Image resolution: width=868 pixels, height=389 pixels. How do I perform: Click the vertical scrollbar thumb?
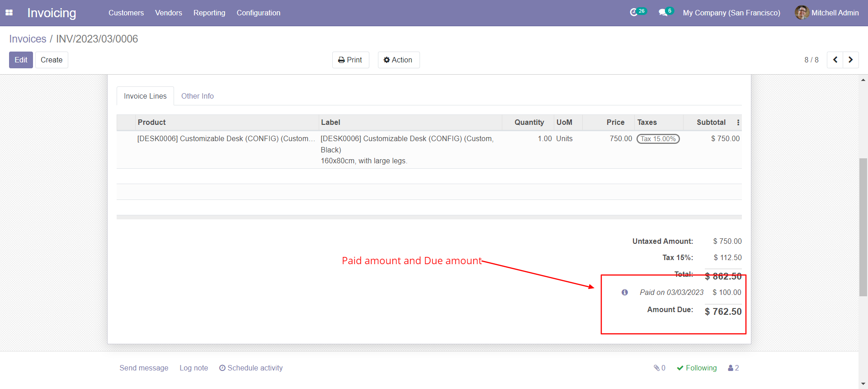click(863, 226)
